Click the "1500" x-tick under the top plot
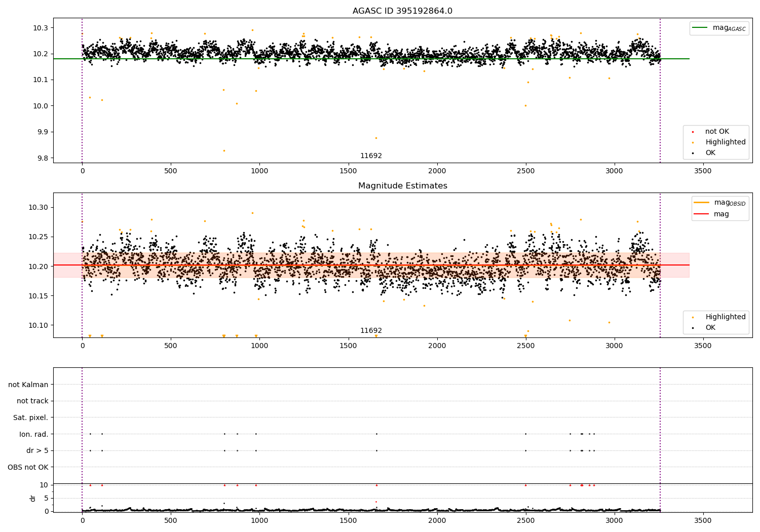Image resolution: width=760 pixels, height=532 pixels. (x=348, y=171)
